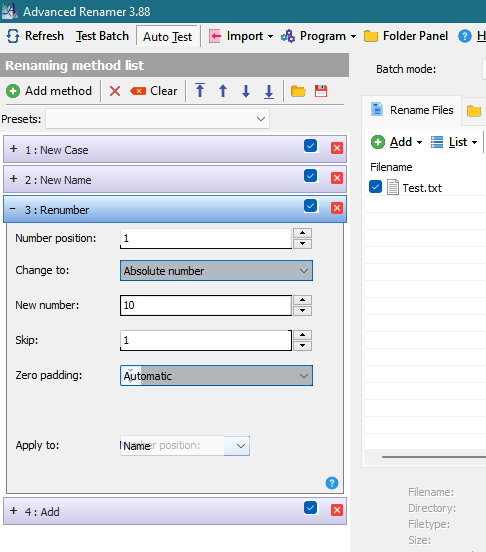Decrease New number with down arrow
This screenshot has width=486, height=552.
(x=302, y=310)
